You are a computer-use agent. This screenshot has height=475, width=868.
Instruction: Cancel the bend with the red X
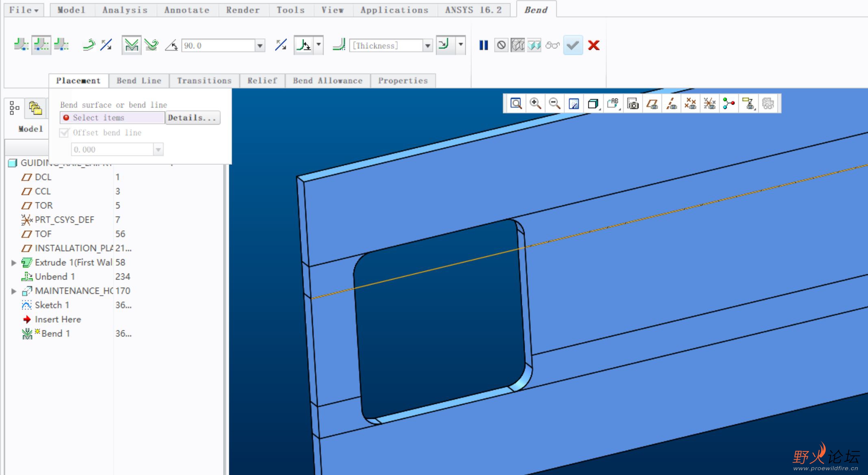click(x=594, y=45)
